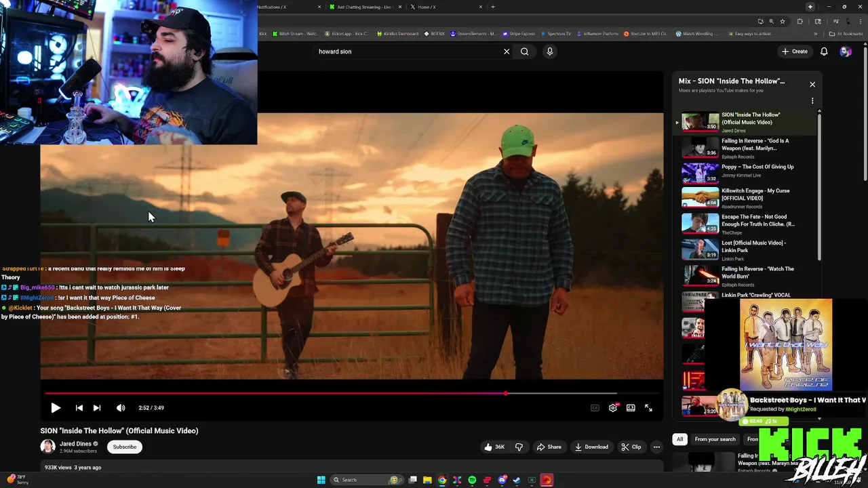
Task: Select the From your search chip
Action: click(x=715, y=439)
